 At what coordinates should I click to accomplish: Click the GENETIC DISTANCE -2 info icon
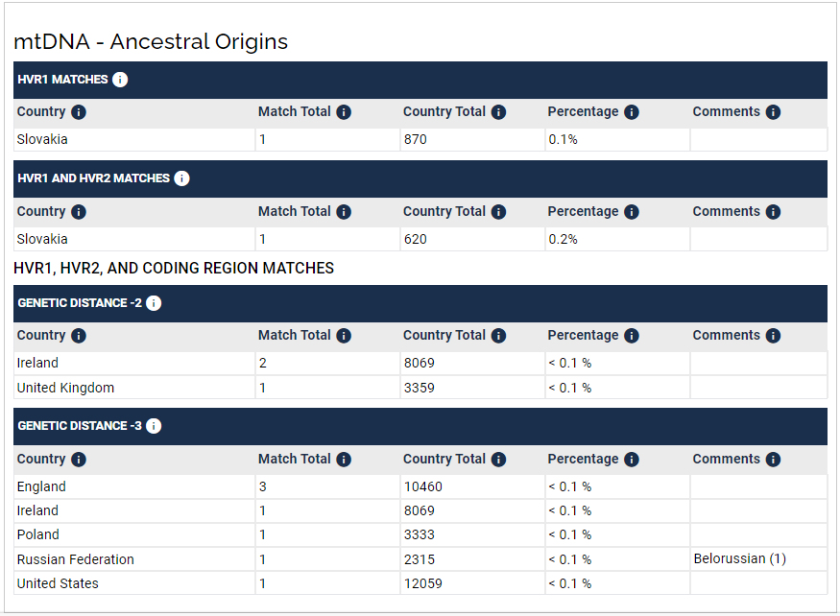pyautogui.click(x=154, y=302)
